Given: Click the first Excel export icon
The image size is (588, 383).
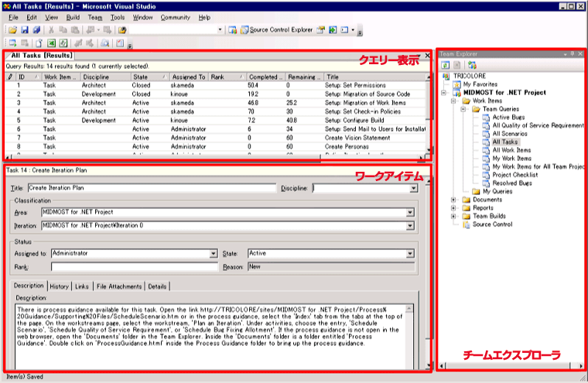Looking at the screenshot, I should [x=51, y=43].
